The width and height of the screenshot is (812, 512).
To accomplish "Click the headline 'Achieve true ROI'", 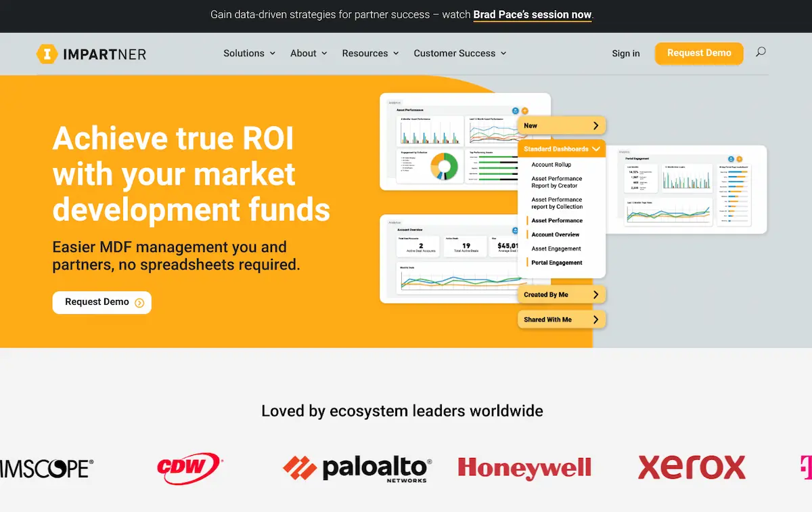I will click(x=173, y=139).
